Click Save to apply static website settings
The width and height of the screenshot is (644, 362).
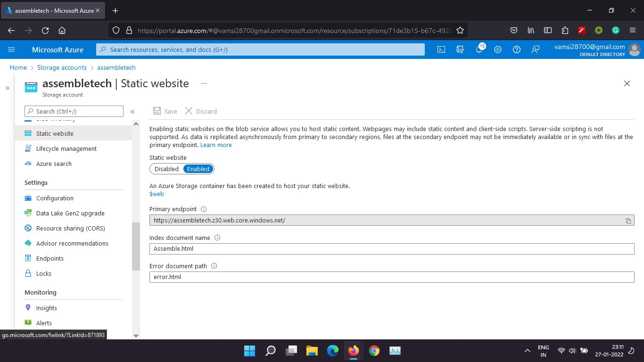(x=165, y=111)
